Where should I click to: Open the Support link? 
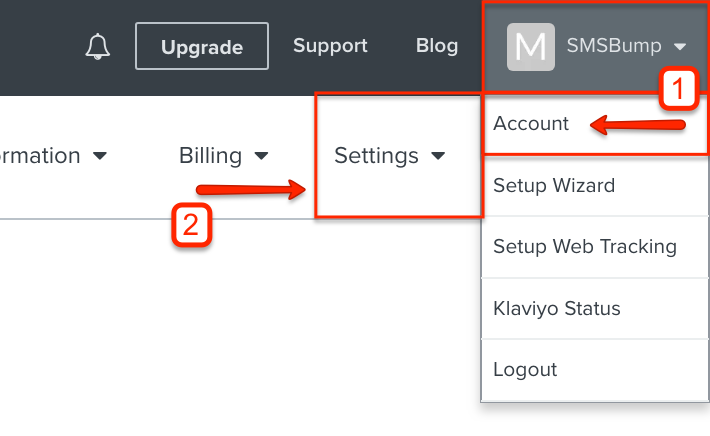point(330,46)
